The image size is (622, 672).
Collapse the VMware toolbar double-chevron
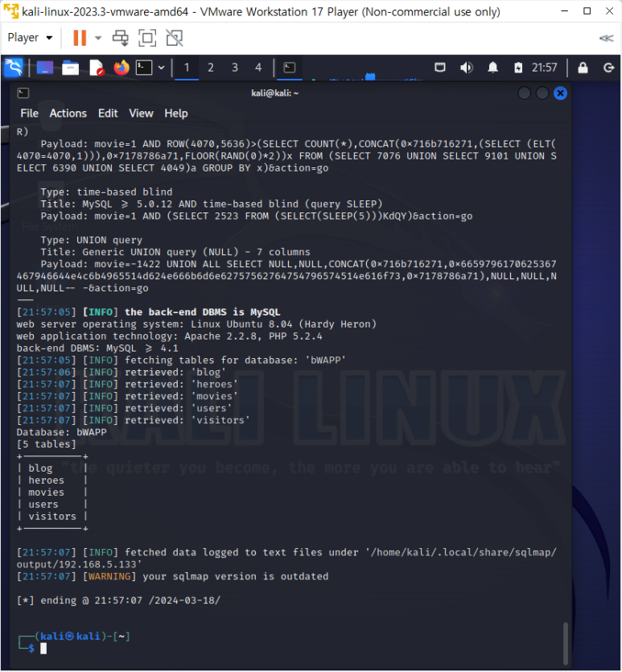click(x=606, y=38)
